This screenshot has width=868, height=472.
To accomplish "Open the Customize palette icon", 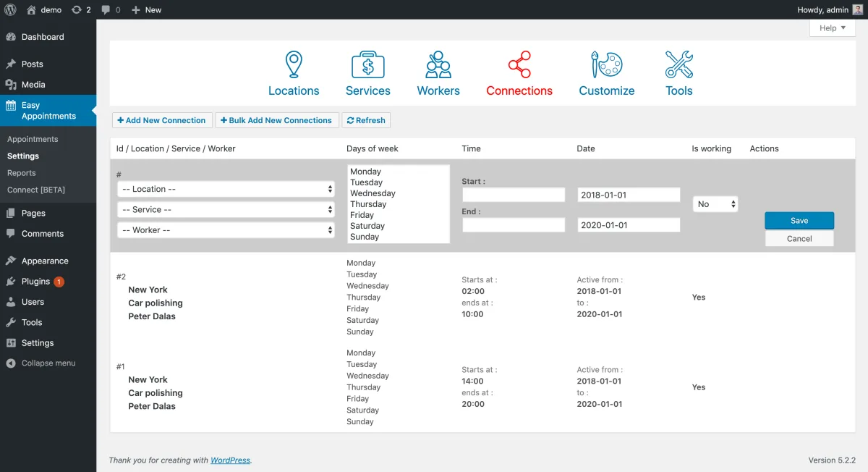I will point(607,64).
